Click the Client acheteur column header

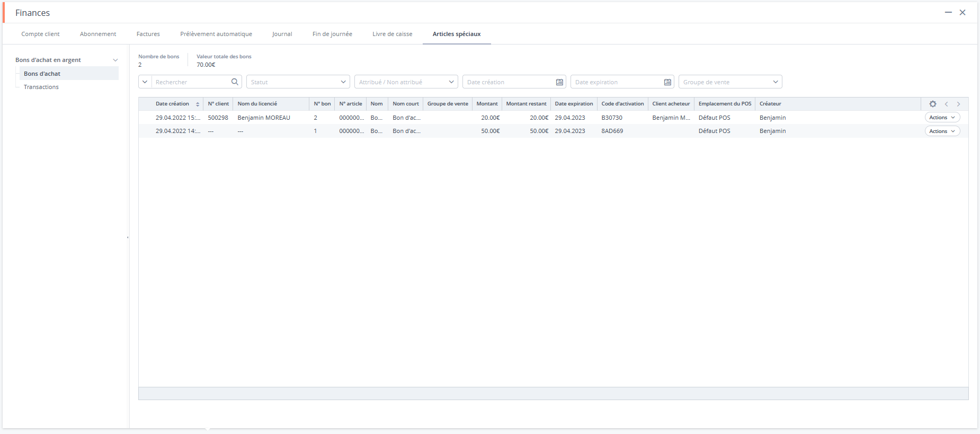(671, 104)
